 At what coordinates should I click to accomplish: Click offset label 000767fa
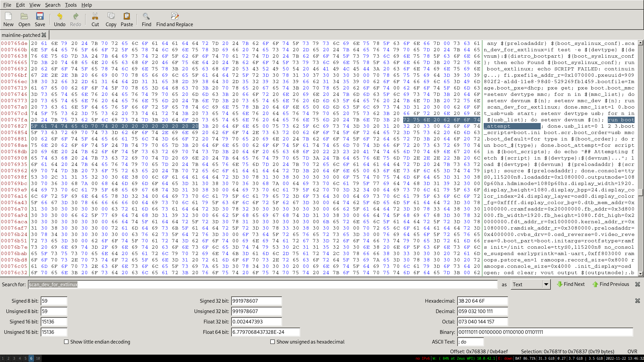(14, 120)
